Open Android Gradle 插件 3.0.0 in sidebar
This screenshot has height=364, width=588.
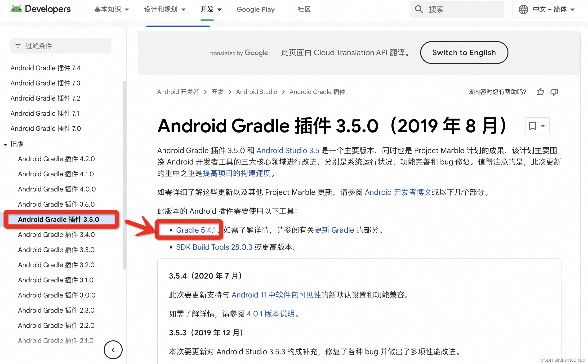(x=57, y=295)
